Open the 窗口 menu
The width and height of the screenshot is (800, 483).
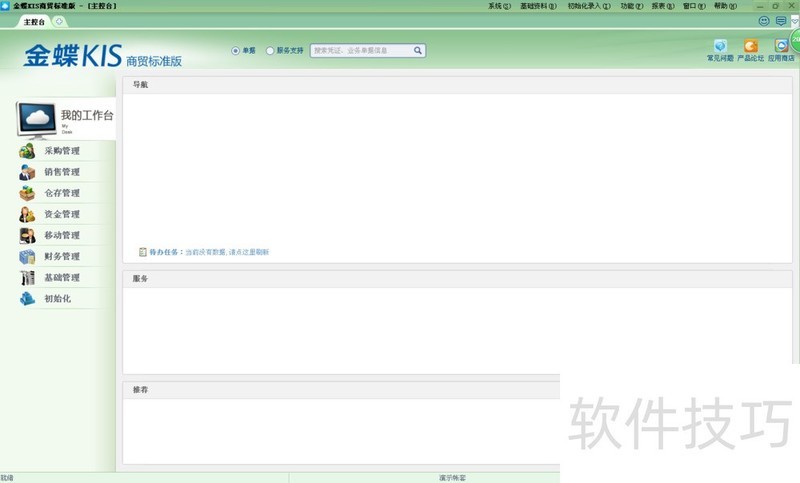pos(694,6)
